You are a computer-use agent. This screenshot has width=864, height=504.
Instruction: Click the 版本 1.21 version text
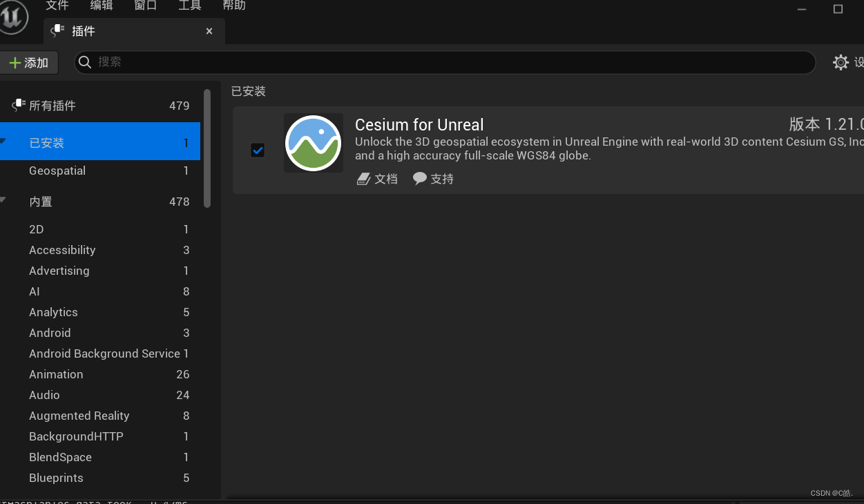click(826, 124)
